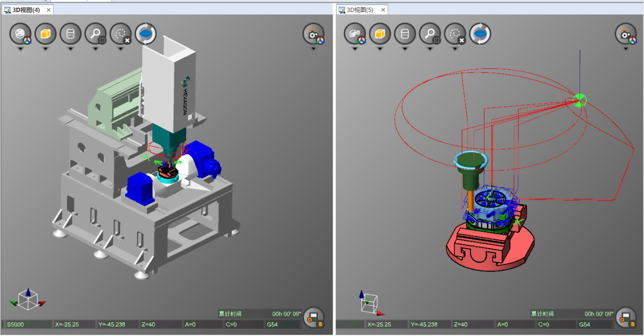Click the cylinder stock icon in left viewport

click(70, 34)
